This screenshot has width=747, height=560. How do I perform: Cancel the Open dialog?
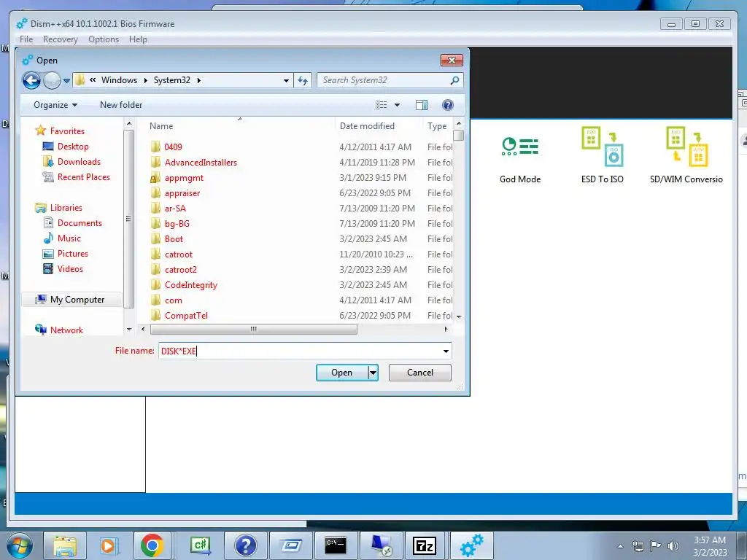(x=419, y=373)
